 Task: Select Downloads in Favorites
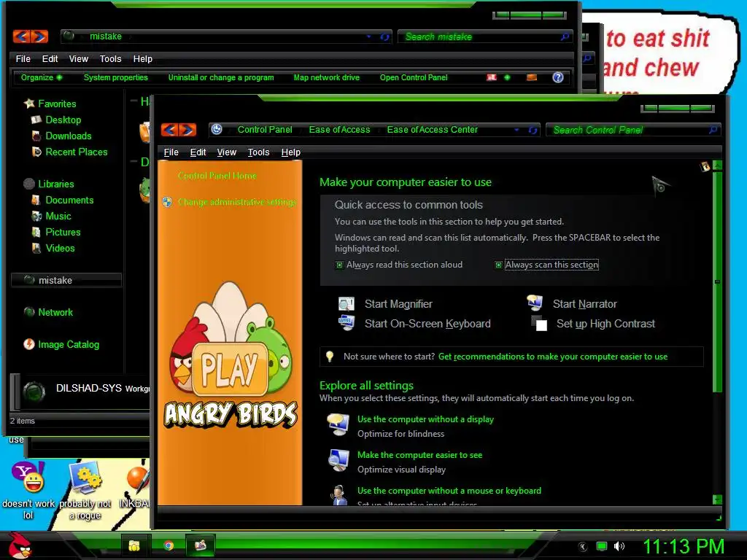68,136
